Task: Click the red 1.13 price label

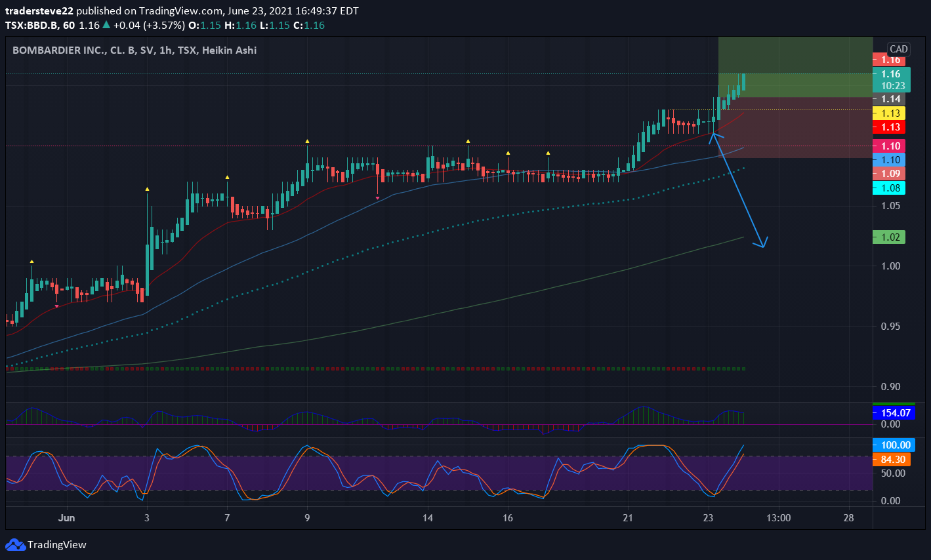Action: click(889, 127)
